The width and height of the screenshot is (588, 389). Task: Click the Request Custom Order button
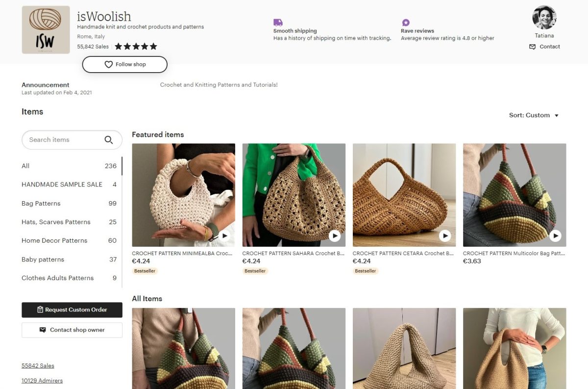click(x=72, y=310)
